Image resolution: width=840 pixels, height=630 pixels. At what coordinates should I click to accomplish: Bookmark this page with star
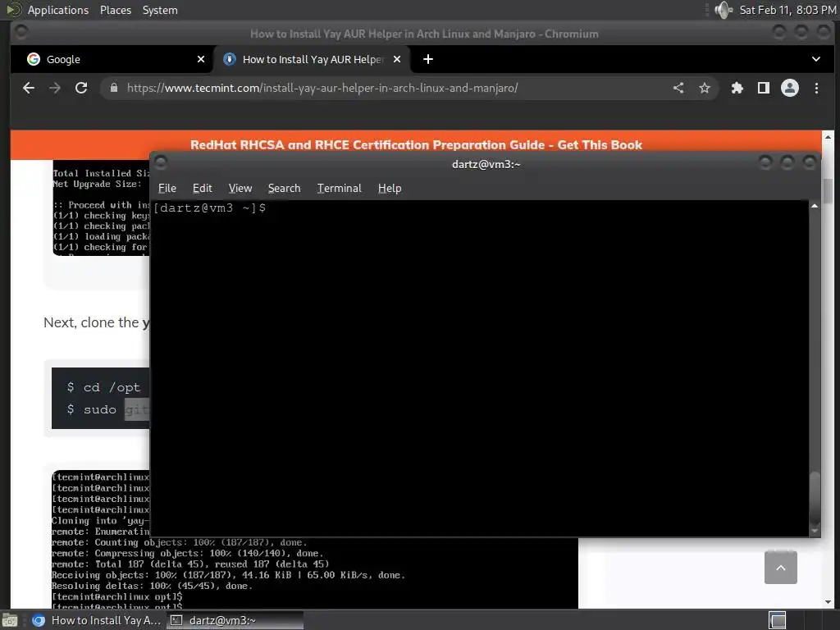click(x=705, y=88)
